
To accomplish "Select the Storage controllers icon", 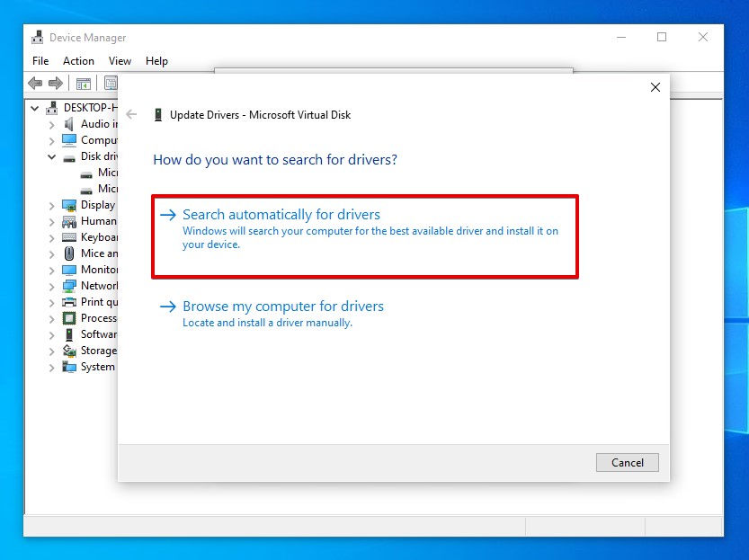I will pyautogui.click(x=69, y=351).
